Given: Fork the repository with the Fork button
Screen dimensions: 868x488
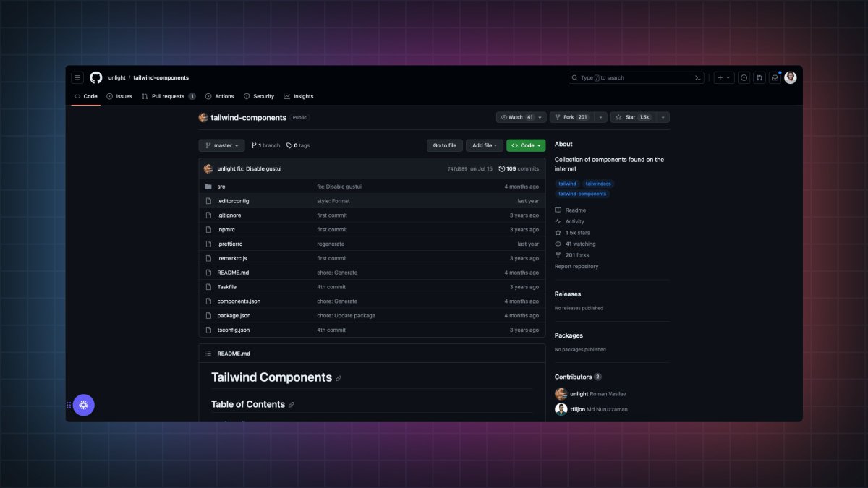Looking at the screenshot, I should pyautogui.click(x=571, y=117).
